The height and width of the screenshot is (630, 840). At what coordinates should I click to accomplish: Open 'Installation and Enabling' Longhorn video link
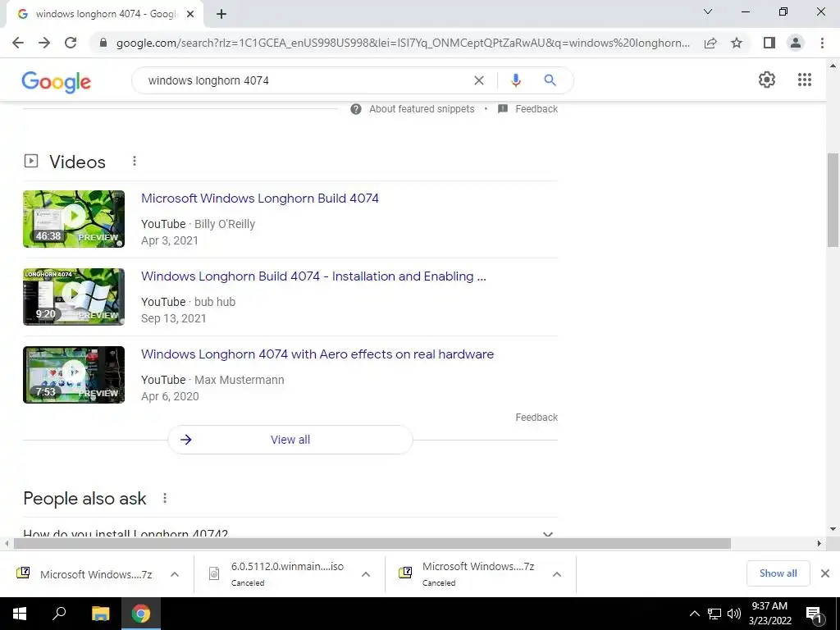pos(313,276)
